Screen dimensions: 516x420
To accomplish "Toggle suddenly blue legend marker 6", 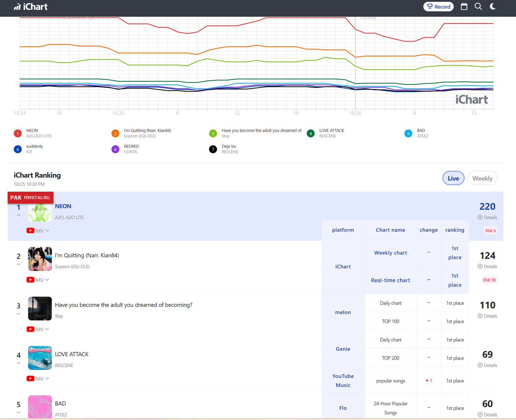I will pyautogui.click(x=18, y=149).
